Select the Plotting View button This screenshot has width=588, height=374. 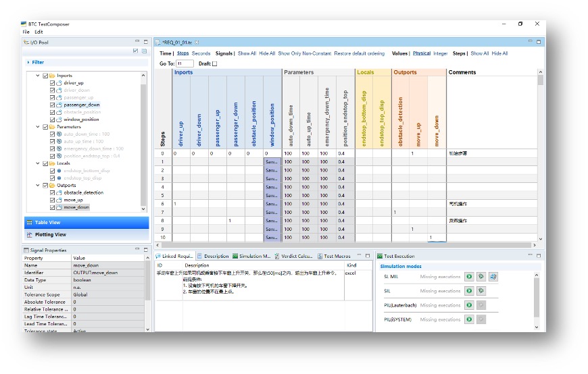pos(87,234)
